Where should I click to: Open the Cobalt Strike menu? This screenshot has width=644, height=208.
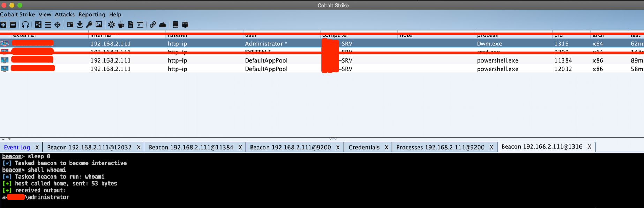pyautogui.click(x=17, y=14)
